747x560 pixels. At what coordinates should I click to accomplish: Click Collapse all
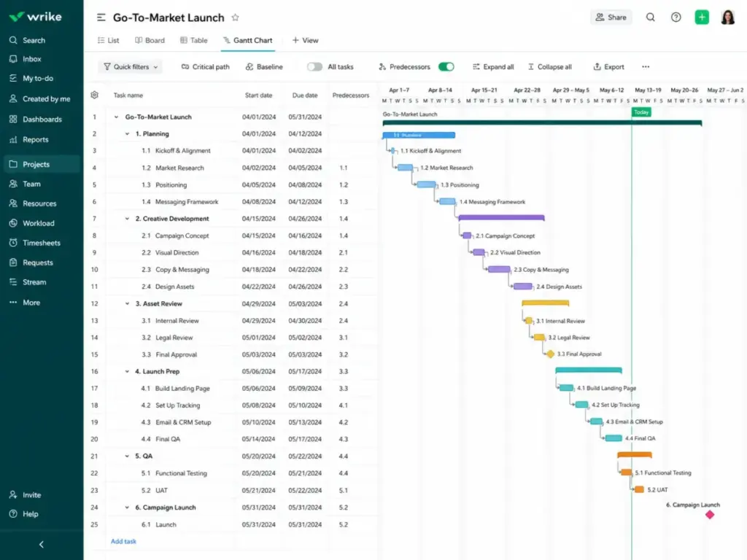[x=550, y=66]
